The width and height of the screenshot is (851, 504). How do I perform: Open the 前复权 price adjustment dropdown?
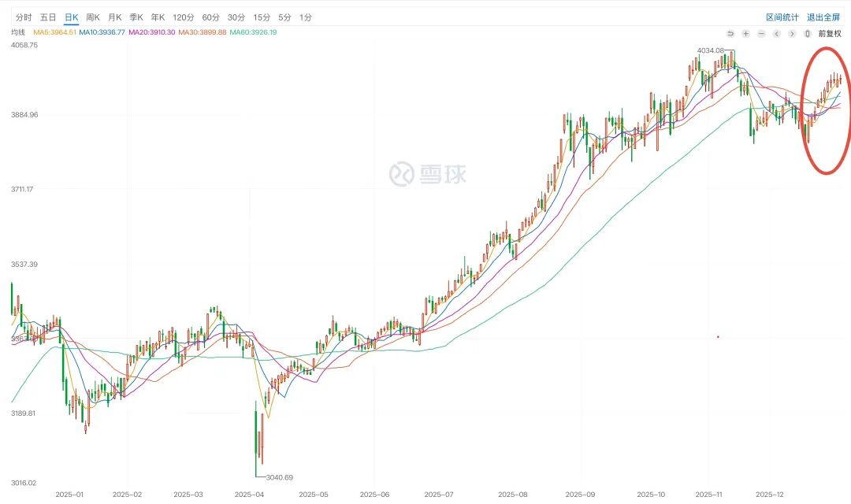point(830,33)
